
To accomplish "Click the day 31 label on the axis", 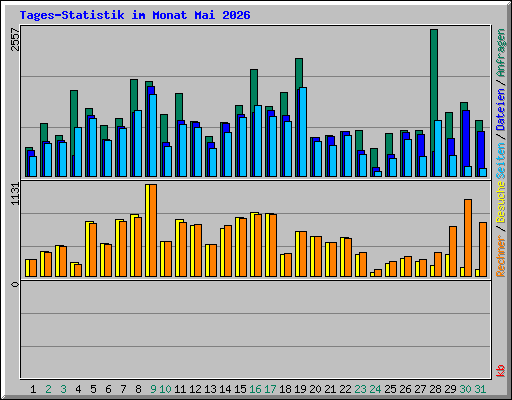I will point(480,389).
